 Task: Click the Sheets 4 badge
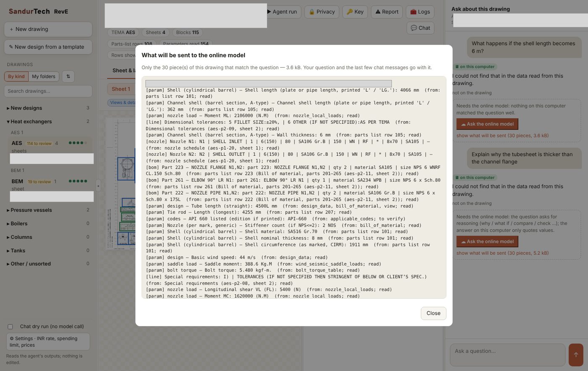155,32
